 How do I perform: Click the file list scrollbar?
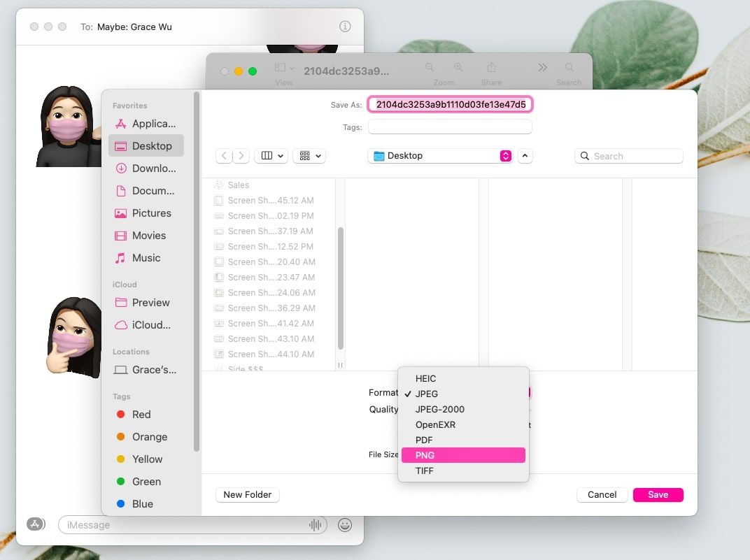click(341, 288)
